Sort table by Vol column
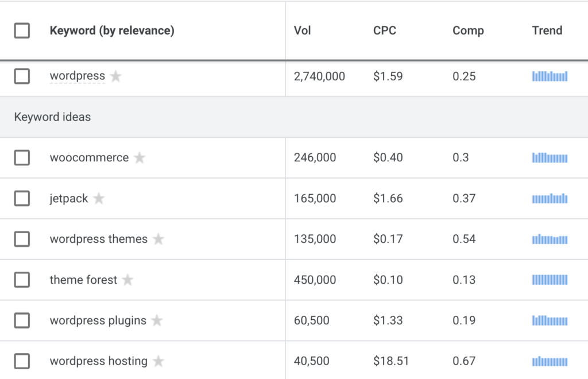Screen dimensions: 588x379 pyautogui.click(x=302, y=30)
